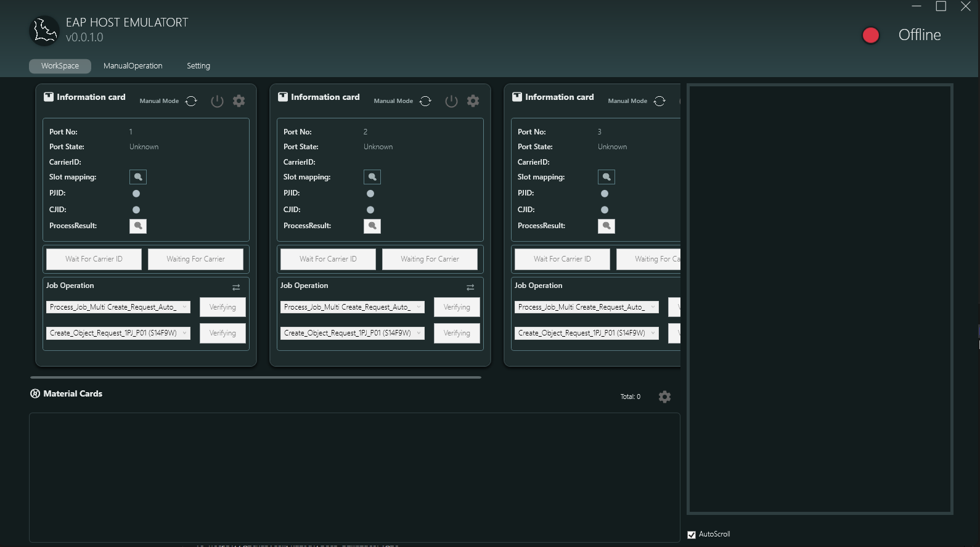Open Material Cards settings gear
Viewport: 980px width, 547px height.
[x=664, y=397]
